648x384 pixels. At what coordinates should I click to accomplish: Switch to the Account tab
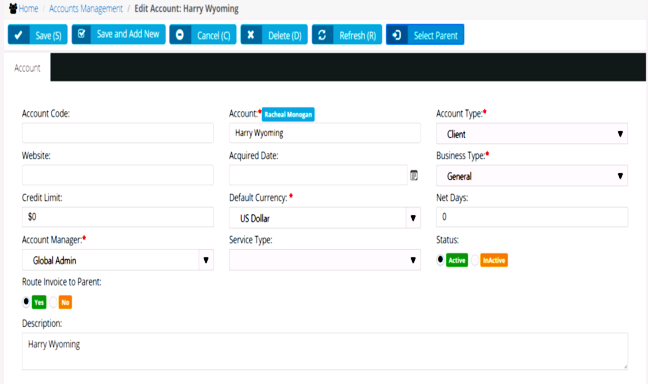[27, 68]
